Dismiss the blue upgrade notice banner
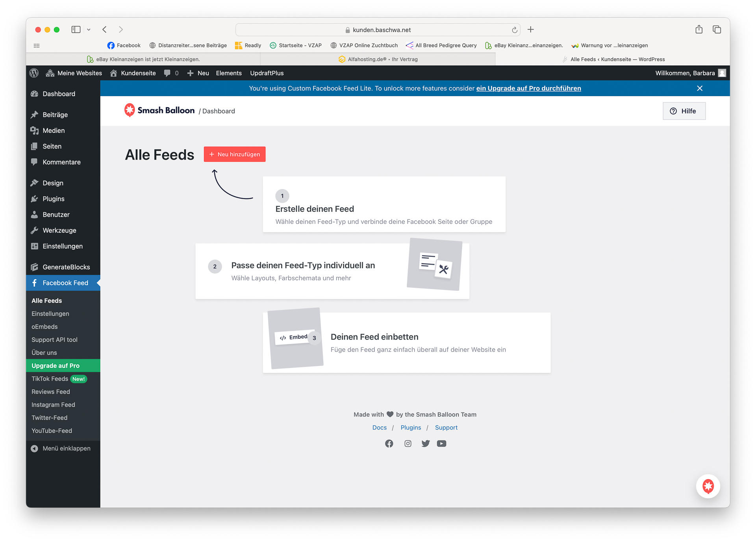 (699, 88)
